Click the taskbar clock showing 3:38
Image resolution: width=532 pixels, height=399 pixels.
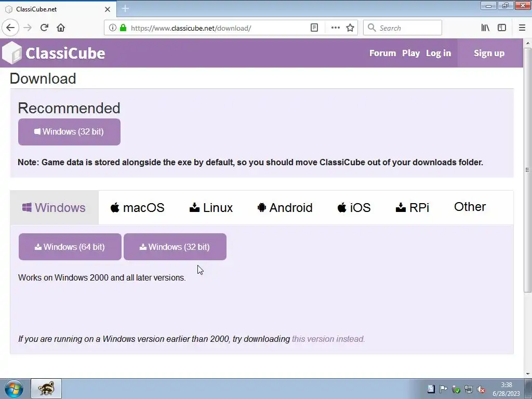(506, 389)
